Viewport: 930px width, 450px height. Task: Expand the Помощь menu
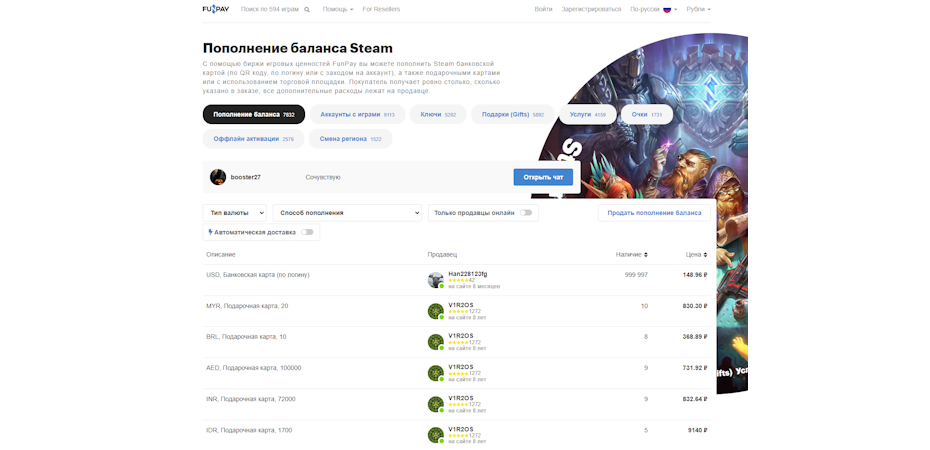click(x=337, y=9)
